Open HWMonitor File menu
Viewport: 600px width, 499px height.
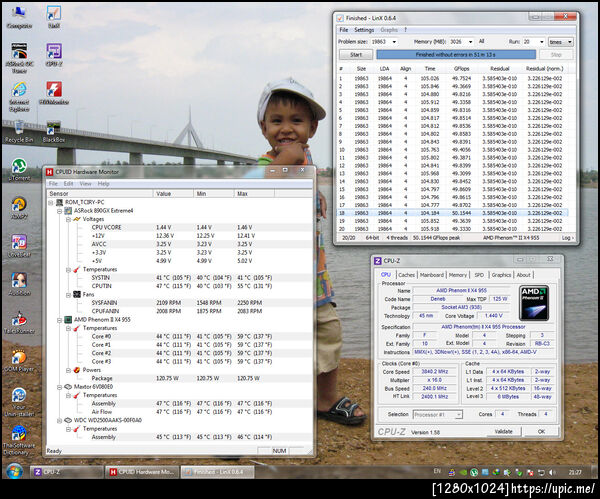(53, 184)
